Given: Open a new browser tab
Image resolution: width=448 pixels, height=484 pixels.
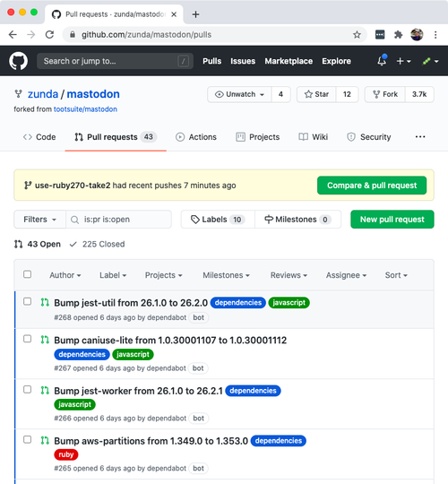Looking at the screenshot, I should [x=195, y=14].
